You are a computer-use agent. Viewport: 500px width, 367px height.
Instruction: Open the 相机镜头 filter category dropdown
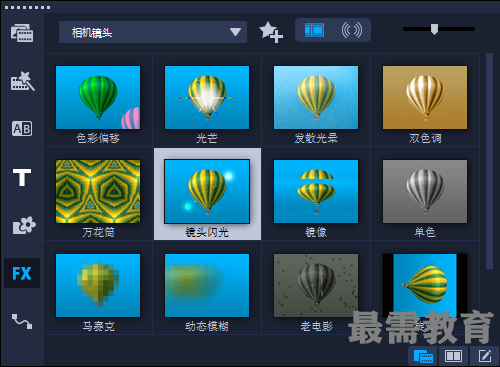[153, 32]
